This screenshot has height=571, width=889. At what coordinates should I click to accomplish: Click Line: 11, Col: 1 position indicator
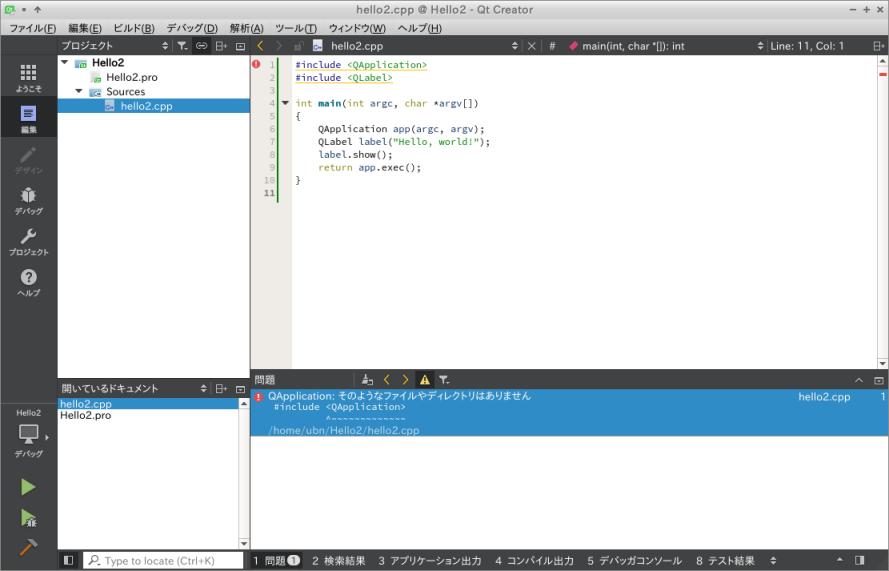pyautogui.click(x=807, y=46)
